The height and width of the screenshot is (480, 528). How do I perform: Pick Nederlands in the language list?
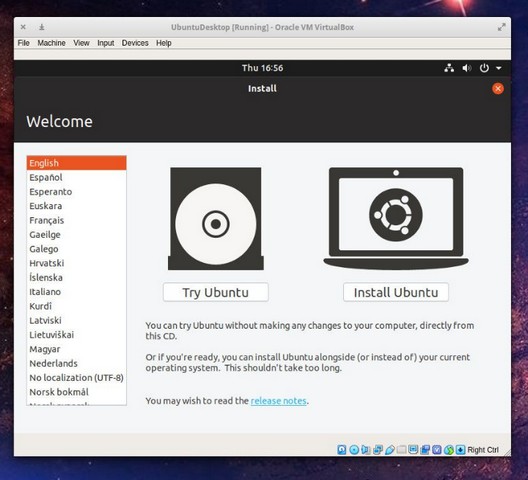[x=76, y=363]
